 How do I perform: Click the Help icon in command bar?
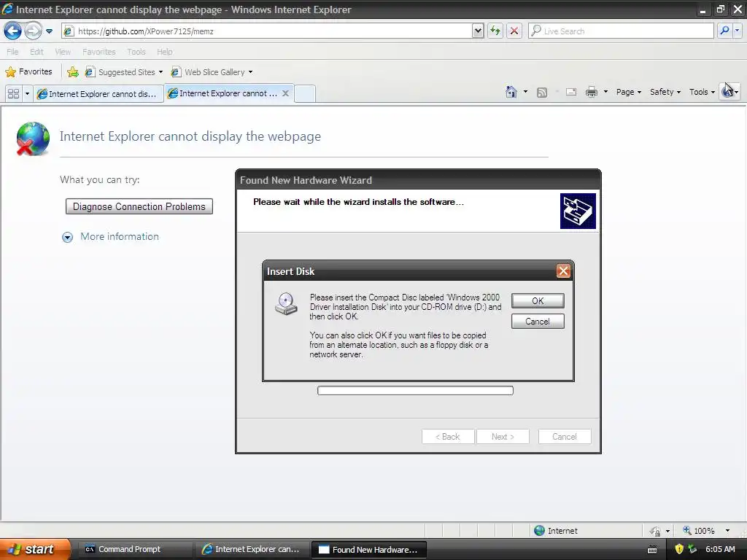tap(729, 92)
